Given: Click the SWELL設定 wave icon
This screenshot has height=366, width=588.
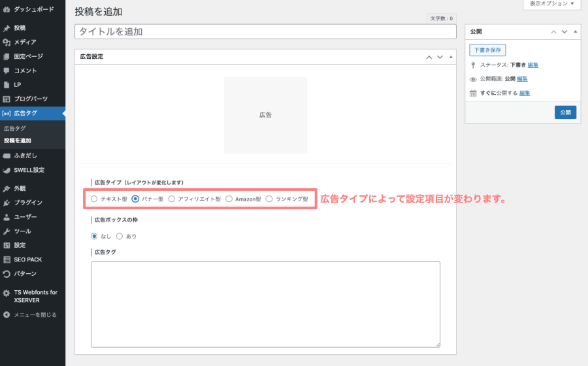Looking at the screenshot, I should (x=7, y=170).
